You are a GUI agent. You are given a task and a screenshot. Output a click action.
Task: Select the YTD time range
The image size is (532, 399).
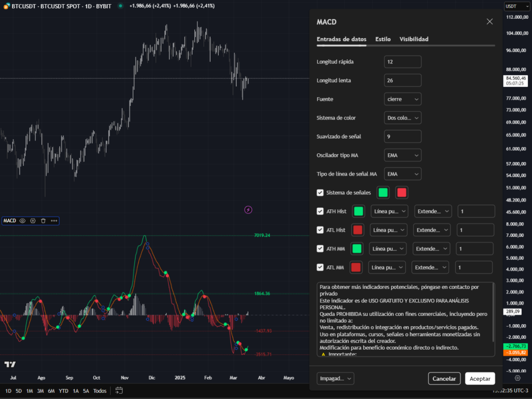point(63,391)
